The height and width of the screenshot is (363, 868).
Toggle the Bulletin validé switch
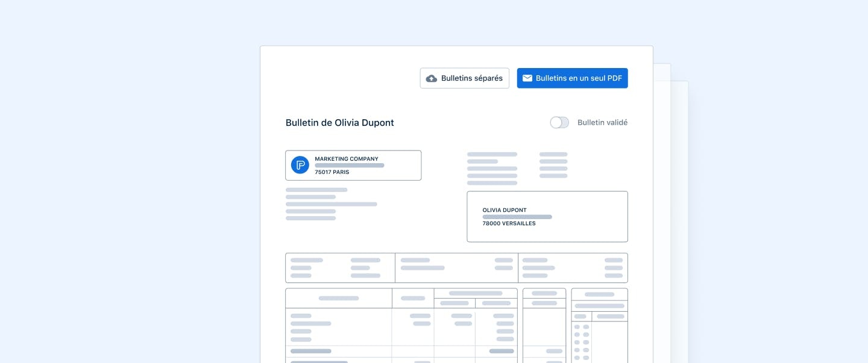point(559,122)
